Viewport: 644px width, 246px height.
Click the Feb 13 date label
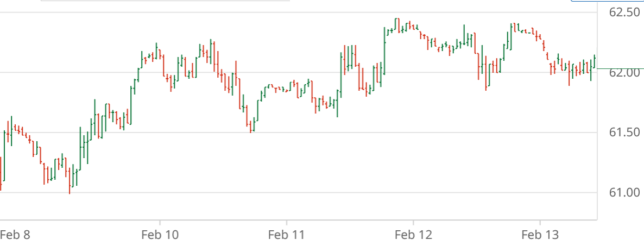tap(539, 235)
